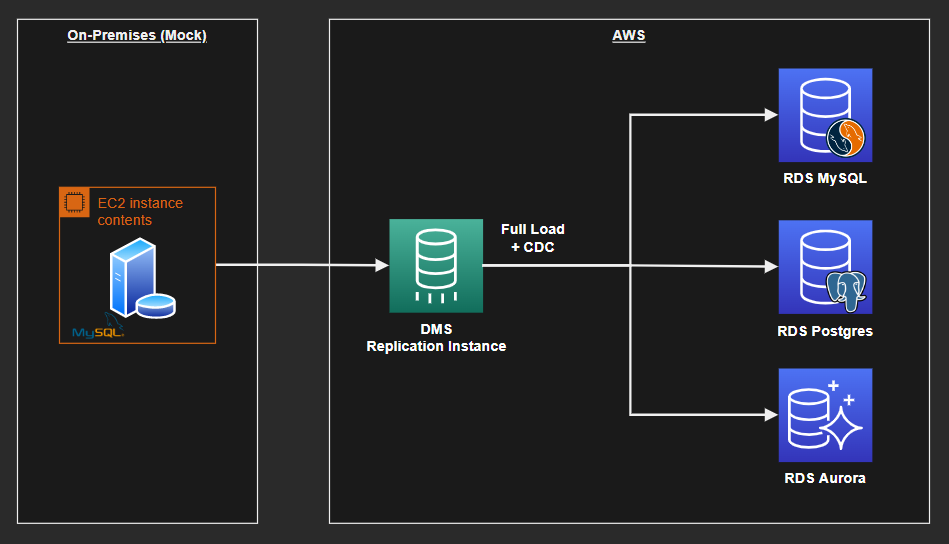Select the 'On-Premises (Mock)' heading
The width and height of the screenshot is (949, 544).
point(137,35)
